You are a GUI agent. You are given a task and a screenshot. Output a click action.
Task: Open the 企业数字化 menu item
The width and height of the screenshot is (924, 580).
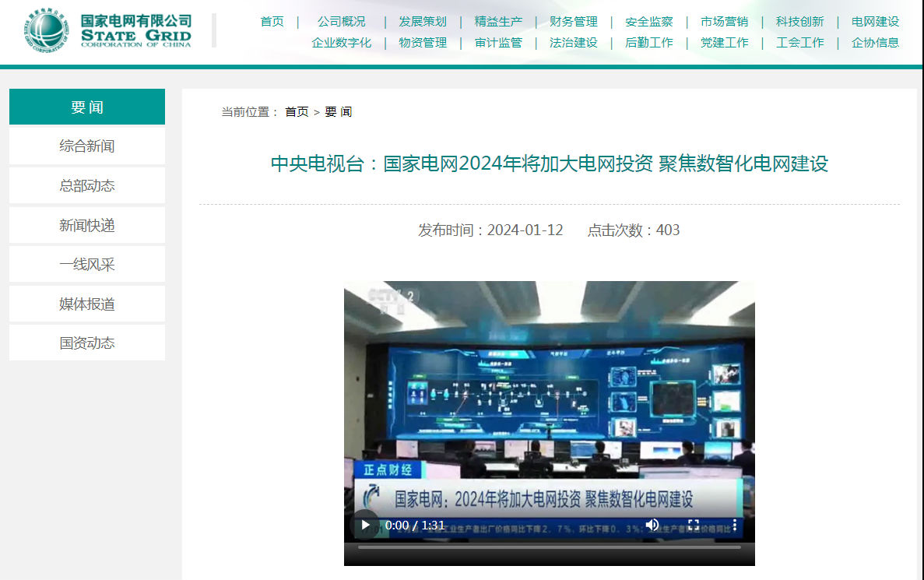[x=341, y=43]
